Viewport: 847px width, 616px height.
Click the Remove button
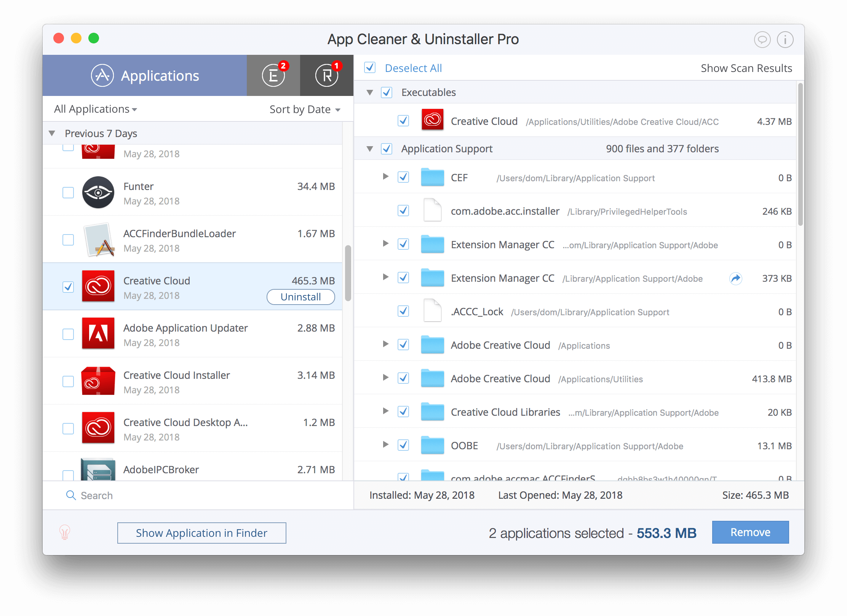750,533
